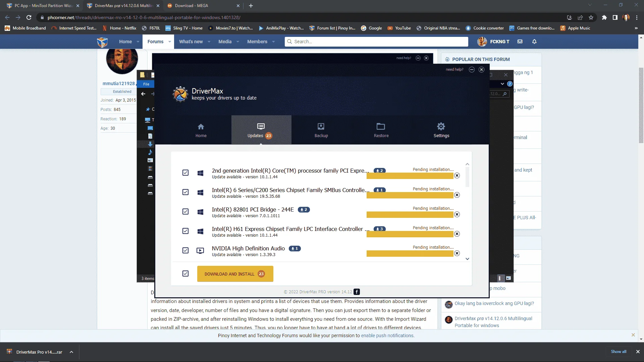Image resolution: width=644 pixels, height=362 pixels.
Task: Expand the What's new dropdown arrow
Action: (209, 42)
